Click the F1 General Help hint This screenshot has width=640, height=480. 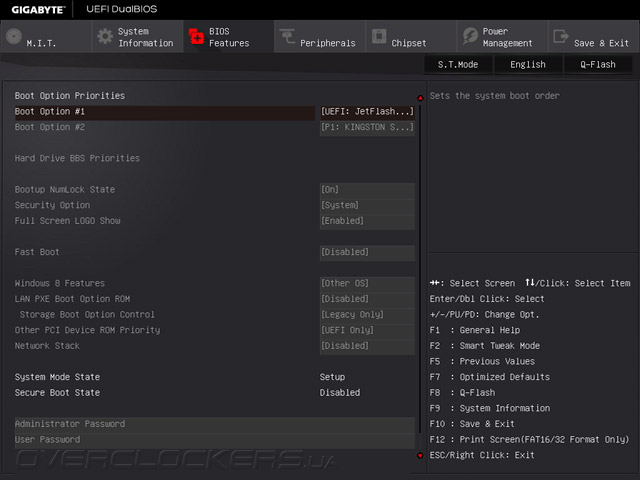[x=475, y=330]
